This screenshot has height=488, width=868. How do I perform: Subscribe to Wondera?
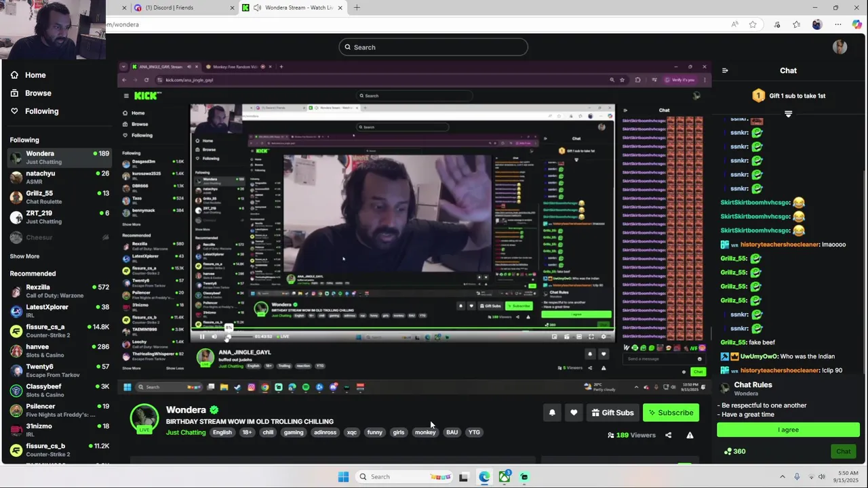point(671,413)
